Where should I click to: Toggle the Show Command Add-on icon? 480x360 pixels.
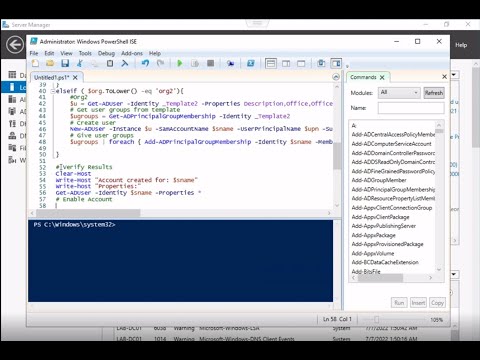(336, 63)
